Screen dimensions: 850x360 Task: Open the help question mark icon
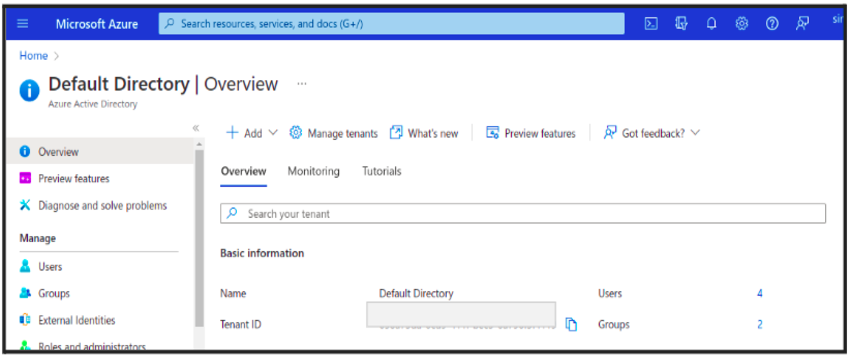[772, 24]
